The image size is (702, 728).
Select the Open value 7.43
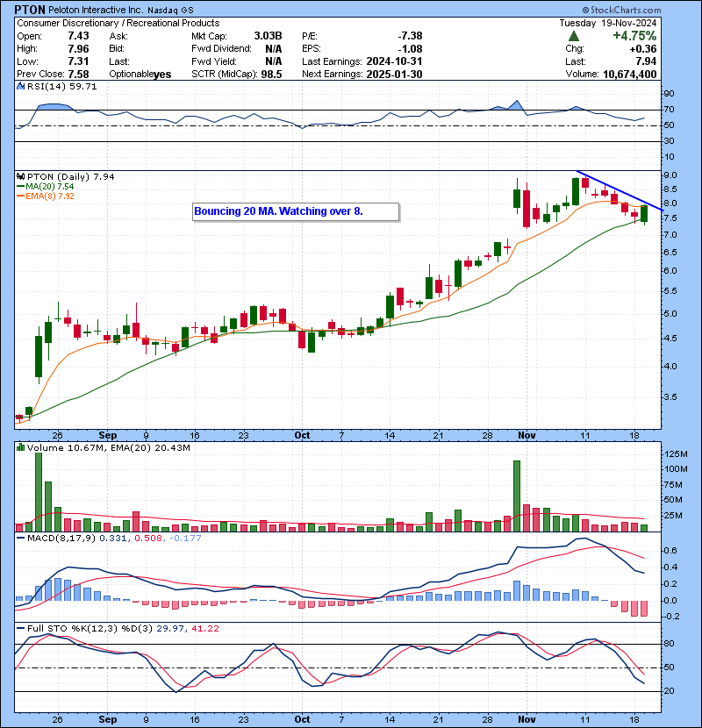[x=78, y=36]
